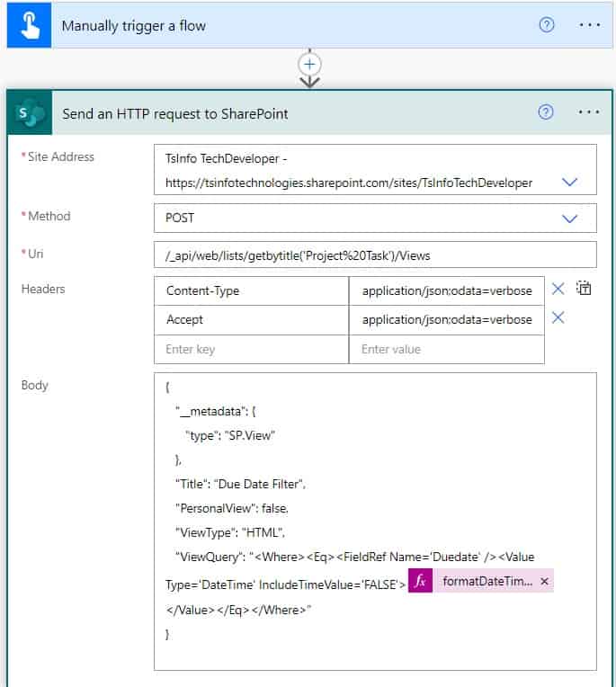Screen dimensions: 616x687
Task: Delete the Content-Type header row
Action: click(x=558, y=289)
